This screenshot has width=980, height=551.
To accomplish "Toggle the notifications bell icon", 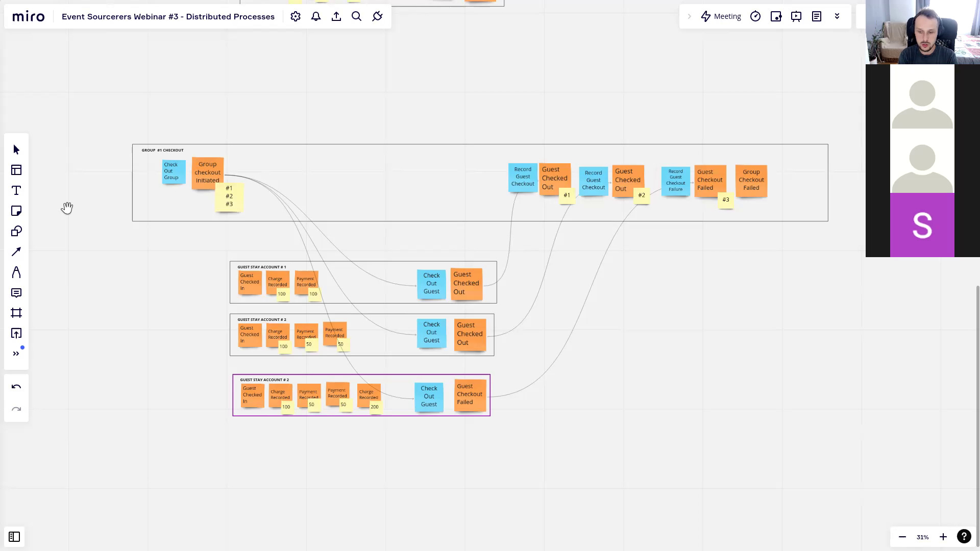I will (x=315, y=16).
